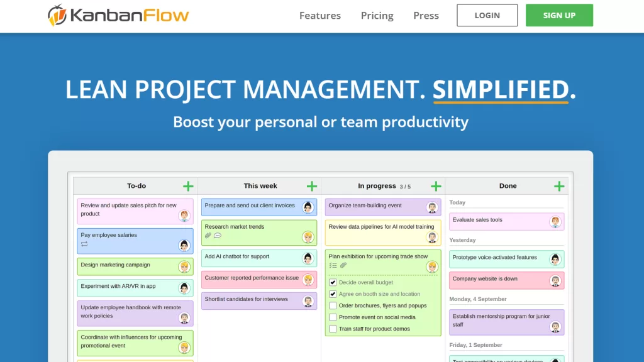The width and height of the screenshot is (644, 362).
Task: Open comments on Research market trends card
Action: tap(218, 236)
